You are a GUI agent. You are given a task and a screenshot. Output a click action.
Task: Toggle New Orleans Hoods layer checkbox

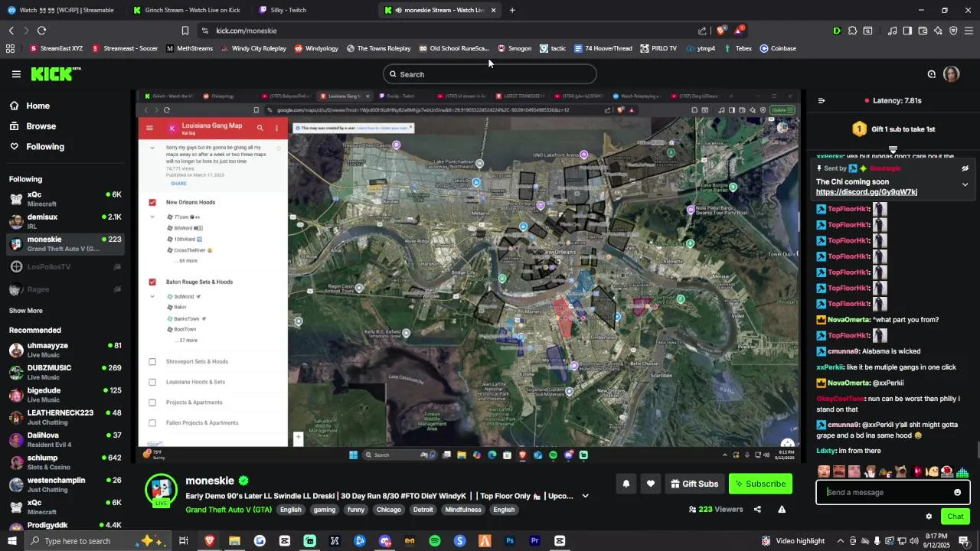click(x=152, y=202)
